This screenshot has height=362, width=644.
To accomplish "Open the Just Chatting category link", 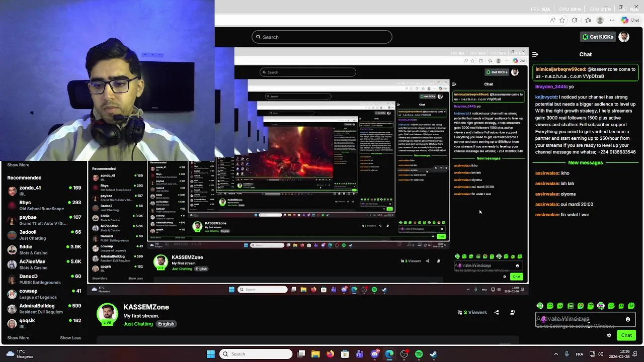I will click(x=138, y=324).
